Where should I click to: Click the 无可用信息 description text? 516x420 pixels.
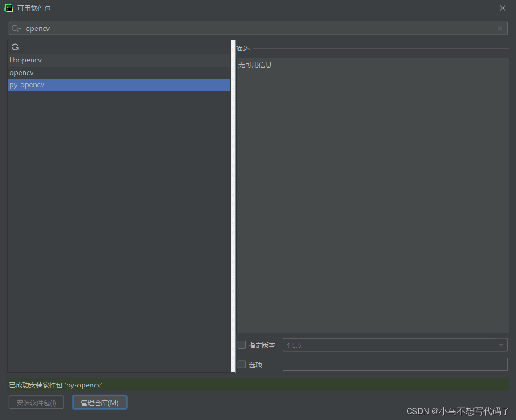click(x=255, y=65)
